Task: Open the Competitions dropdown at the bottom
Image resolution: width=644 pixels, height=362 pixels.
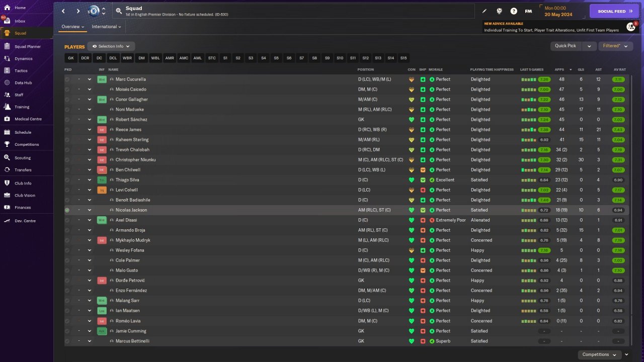Action: 599,354
